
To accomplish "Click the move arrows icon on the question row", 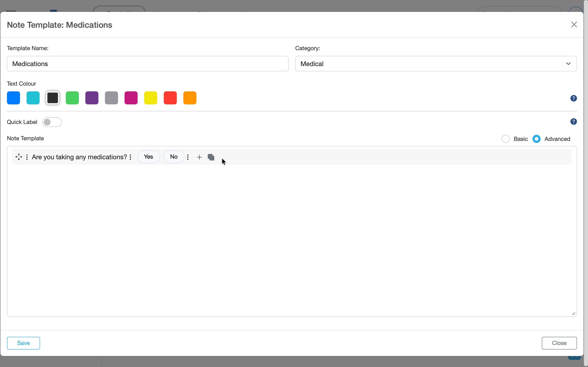I will click(x=19, y=157).
